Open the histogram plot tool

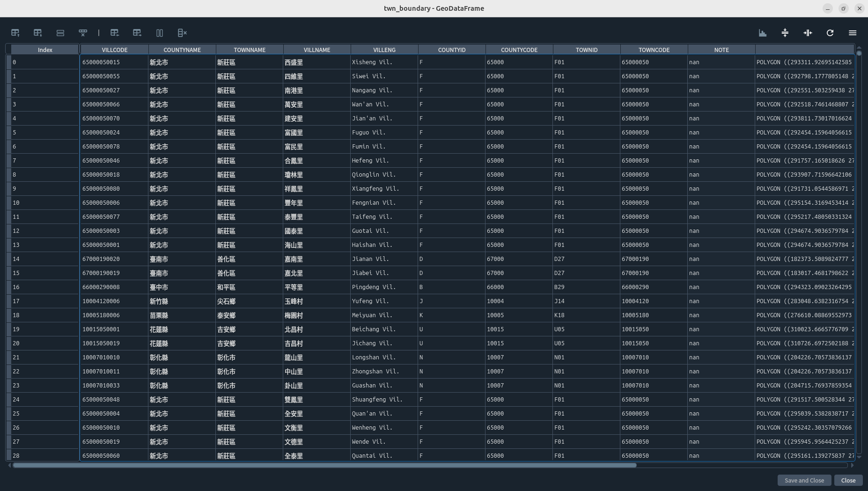[x=763, y=33]
